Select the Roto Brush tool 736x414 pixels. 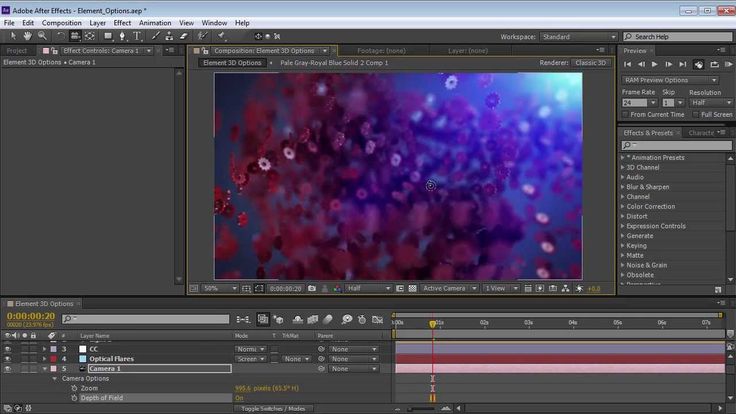click(202, 36)
